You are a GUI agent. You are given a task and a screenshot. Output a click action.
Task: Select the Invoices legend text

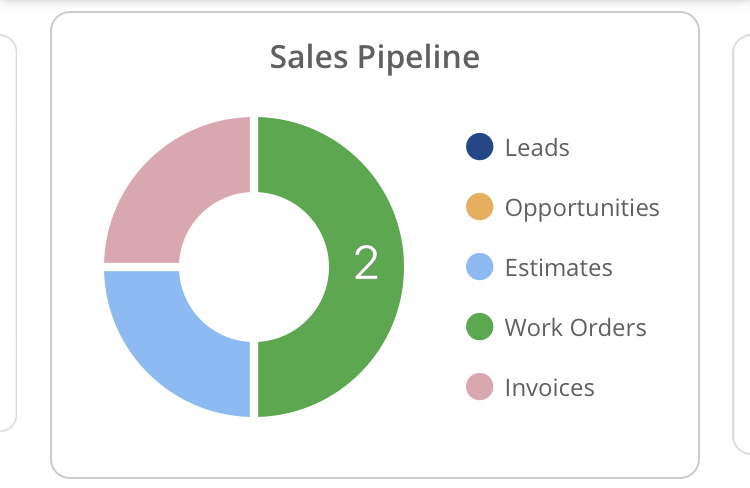(x=549, y=387)
